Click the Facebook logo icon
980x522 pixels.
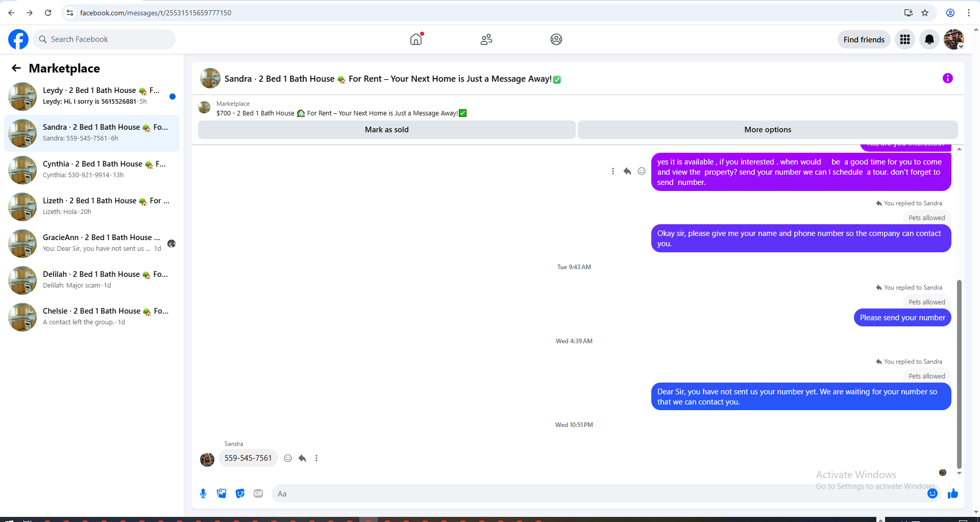pos(18,39)
